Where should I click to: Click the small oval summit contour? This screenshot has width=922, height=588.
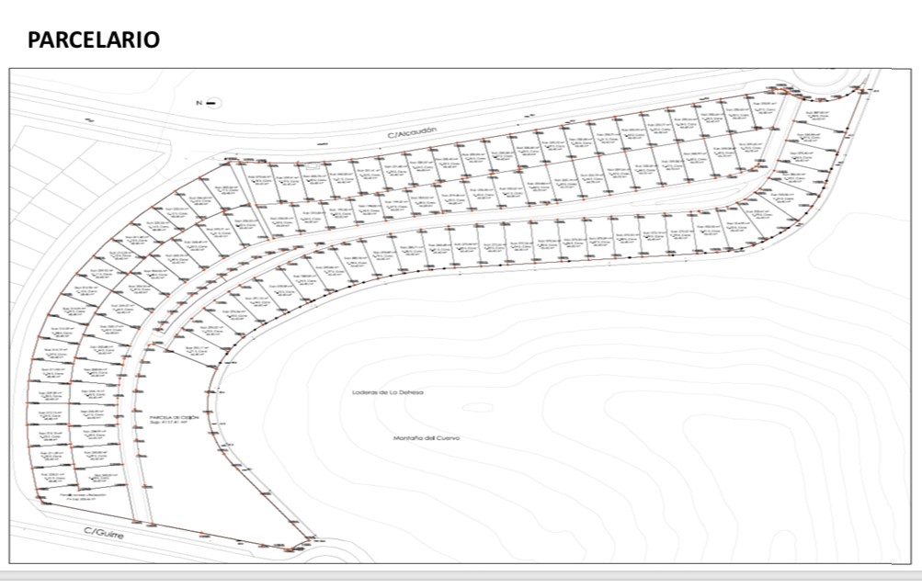[477, 407]
